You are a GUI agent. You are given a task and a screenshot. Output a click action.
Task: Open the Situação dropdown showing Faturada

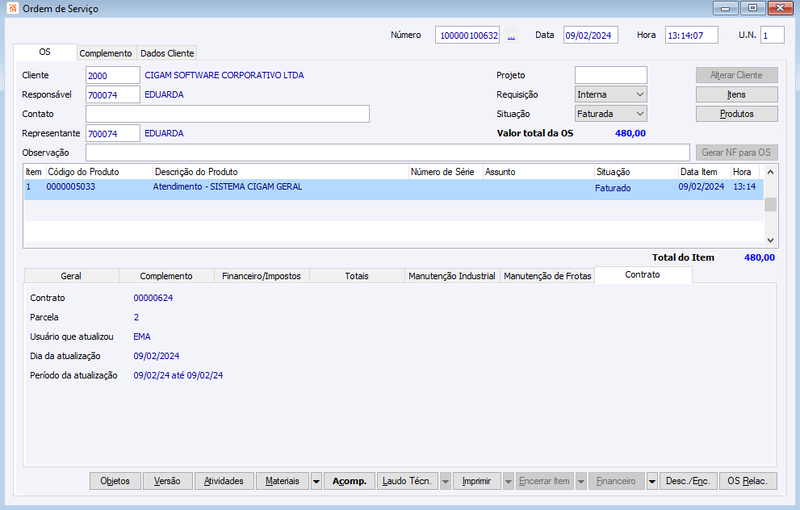640,114
